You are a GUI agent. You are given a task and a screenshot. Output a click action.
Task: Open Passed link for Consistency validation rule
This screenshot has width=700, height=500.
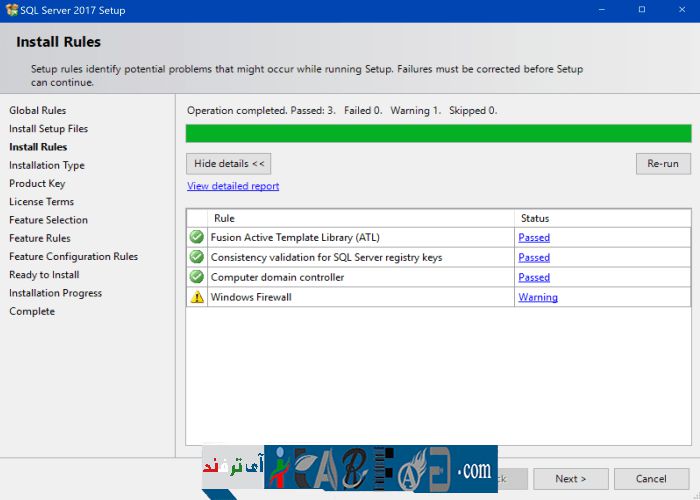point(534,258)
